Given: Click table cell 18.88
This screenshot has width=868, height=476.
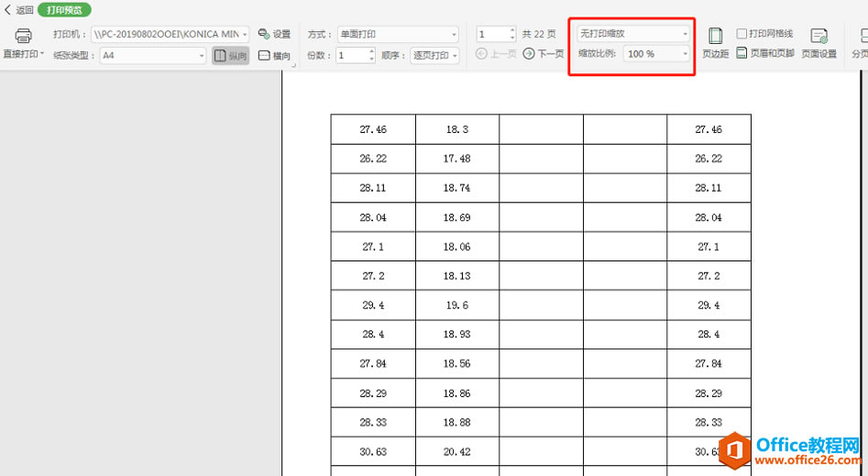Looking at the screenshot, I should [457, 423].
